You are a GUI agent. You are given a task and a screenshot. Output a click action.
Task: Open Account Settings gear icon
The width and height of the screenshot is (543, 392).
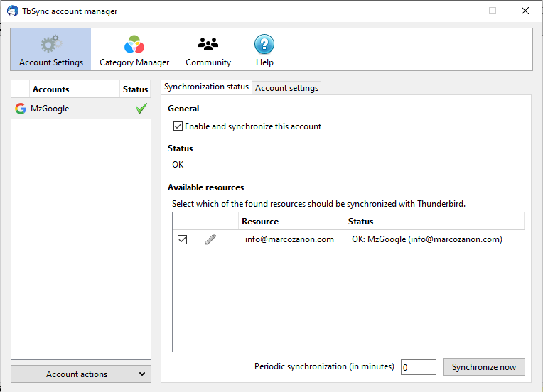pyautogui.click(x=51, y=44)
